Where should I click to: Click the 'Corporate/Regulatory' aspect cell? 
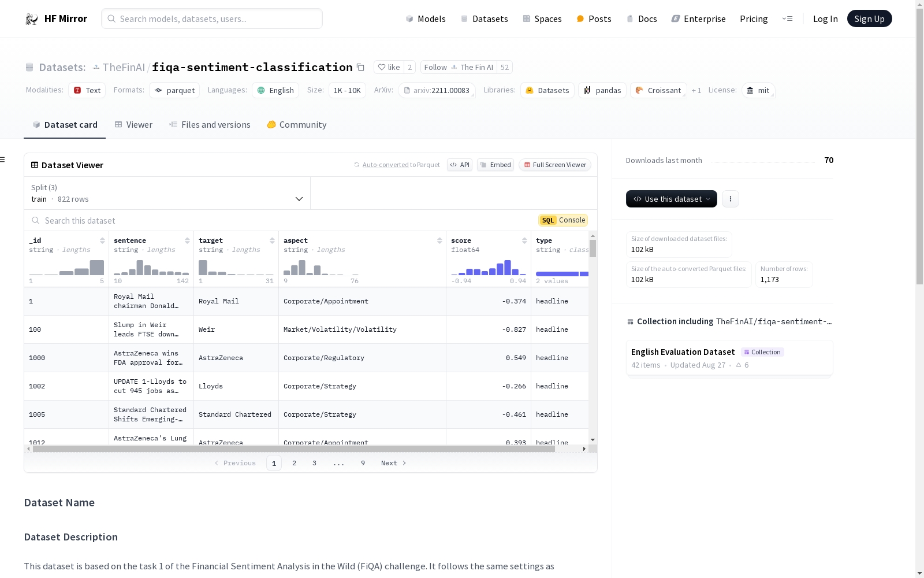pyautogui.click(x=362, y=358)
